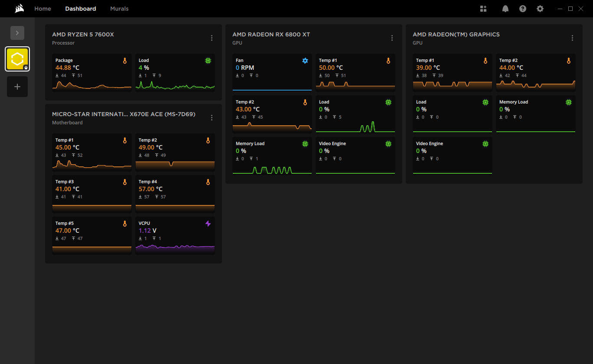Open the help question mark icon

coord(523,9)
